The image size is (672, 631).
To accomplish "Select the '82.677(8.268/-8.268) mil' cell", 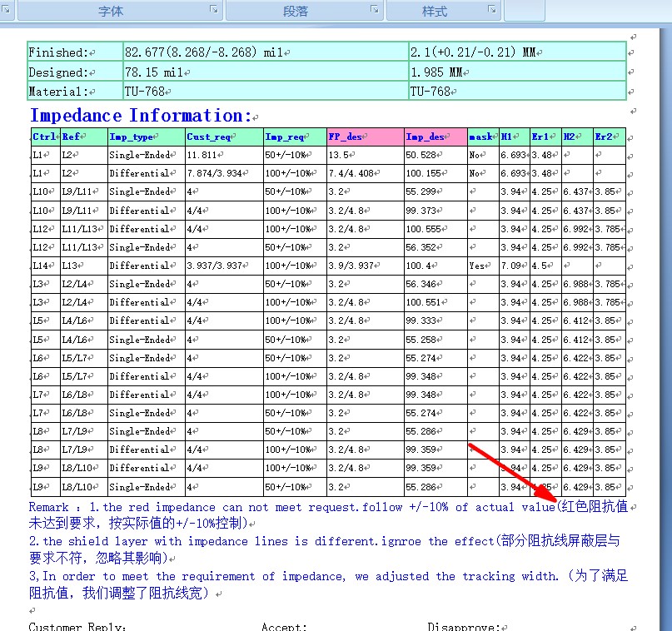I will pyautogui.click(x=266, y=52).
